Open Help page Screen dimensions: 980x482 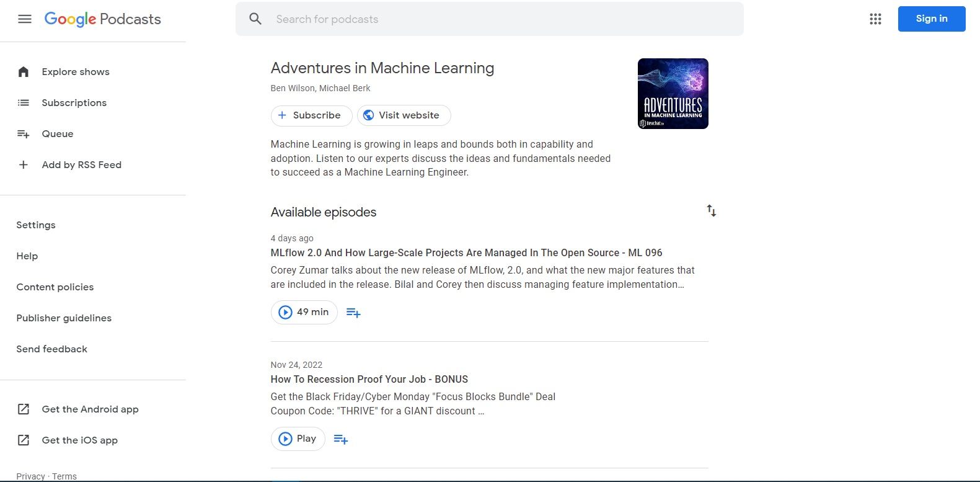tap(27, 256)
